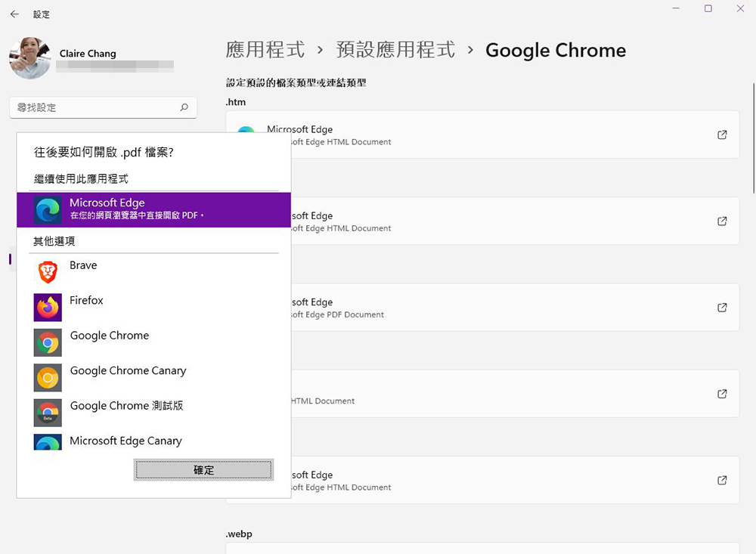Click the Chrome Beta icon
Screen dimensions: 756x554
[x=48, y=413]
